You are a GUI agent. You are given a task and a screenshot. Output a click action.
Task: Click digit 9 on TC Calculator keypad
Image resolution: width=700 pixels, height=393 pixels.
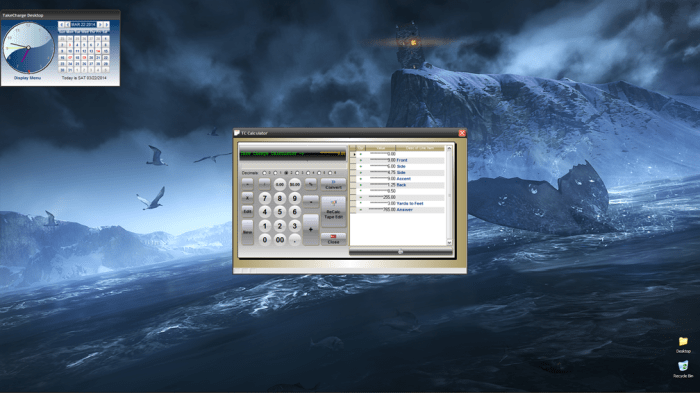tap(295, 198)
